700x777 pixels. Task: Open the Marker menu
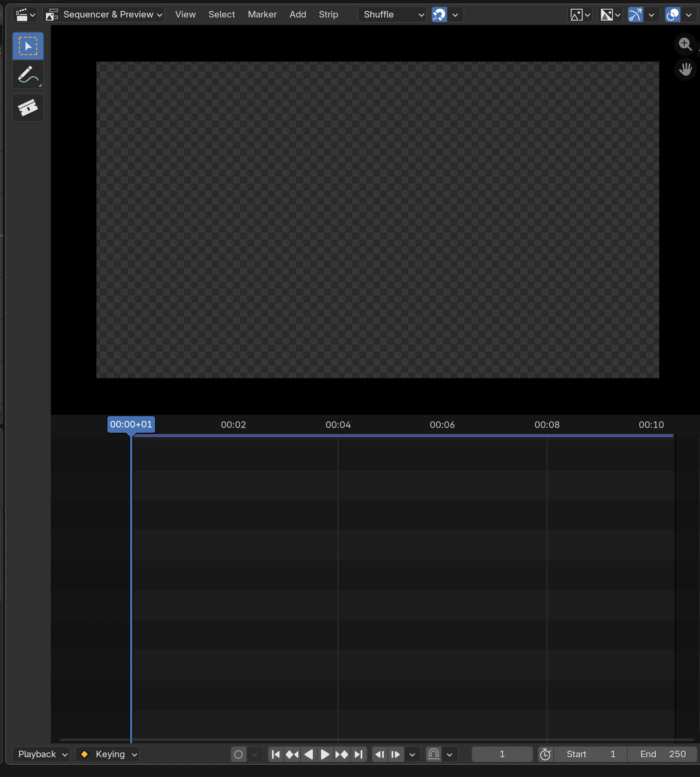click(262, 14)
